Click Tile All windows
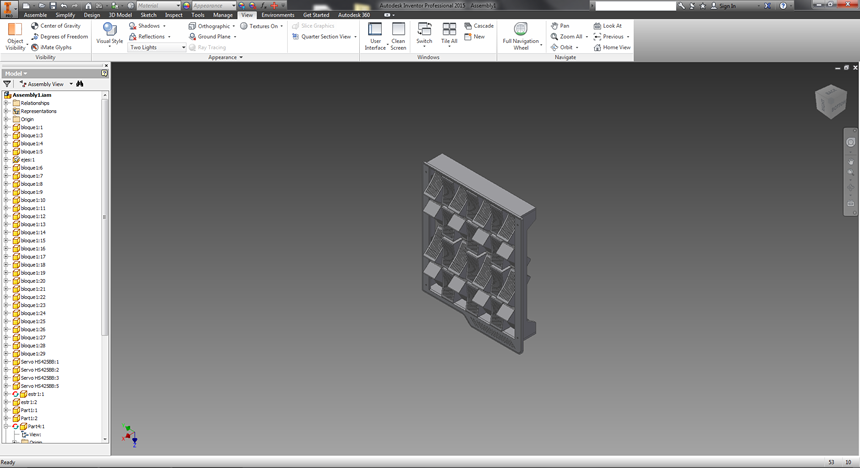860x468 pixels. (449, 34)
